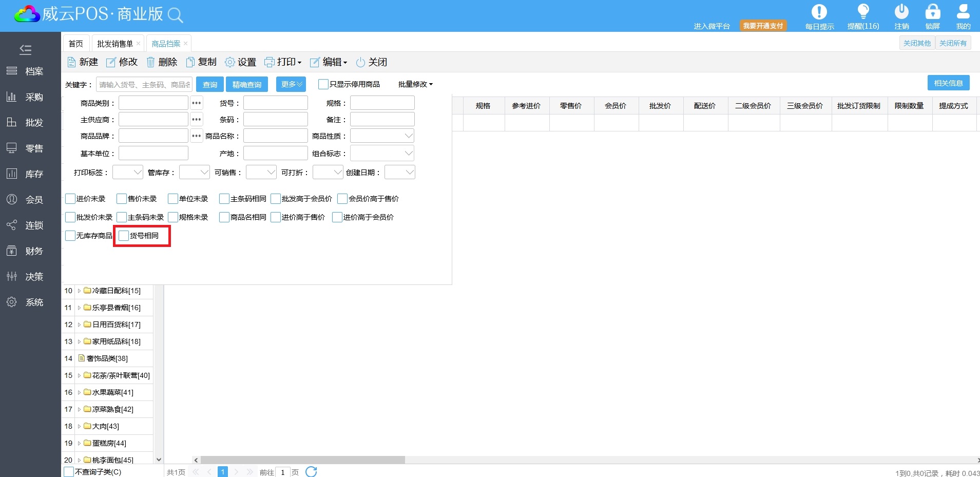Collapse the left sidebar menu icon
The width and height of the screenshot is (980, 477).
(25, 49)
